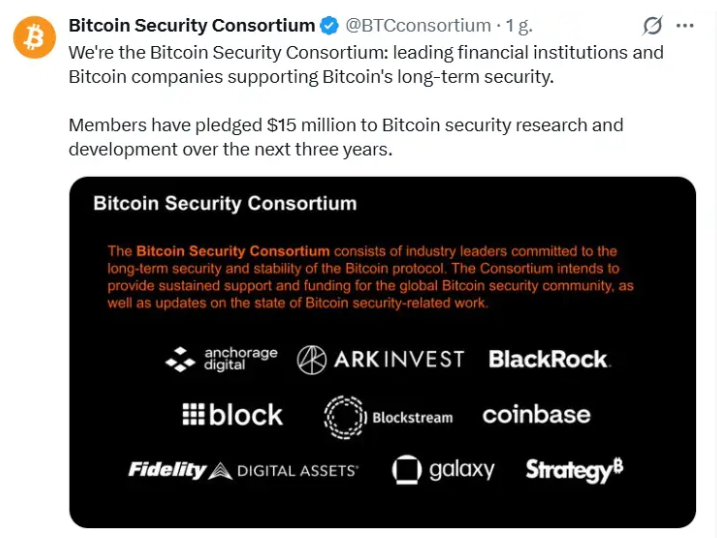Click the Grok slashed-circle icon
The image size is (717, 538).
(653, 26)
